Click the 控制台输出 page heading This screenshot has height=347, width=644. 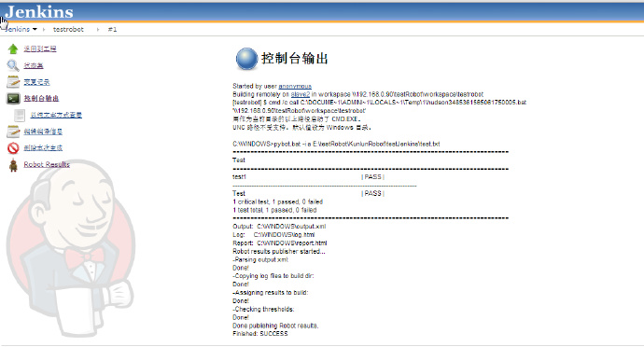295,59
